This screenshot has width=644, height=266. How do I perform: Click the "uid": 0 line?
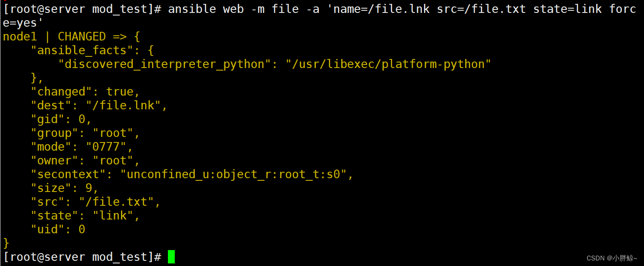pyautogui.click(x=58, y=229)
